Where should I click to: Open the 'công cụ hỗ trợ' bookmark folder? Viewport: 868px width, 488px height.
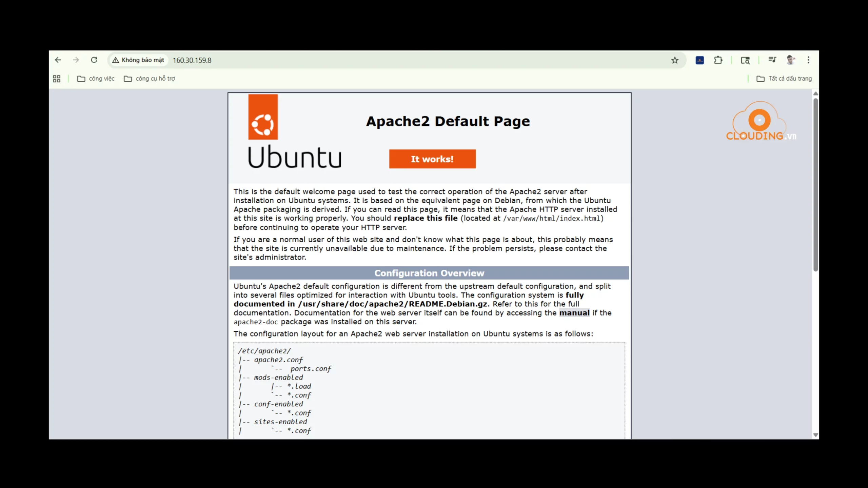pyautogui.click(x=150, y=79)
